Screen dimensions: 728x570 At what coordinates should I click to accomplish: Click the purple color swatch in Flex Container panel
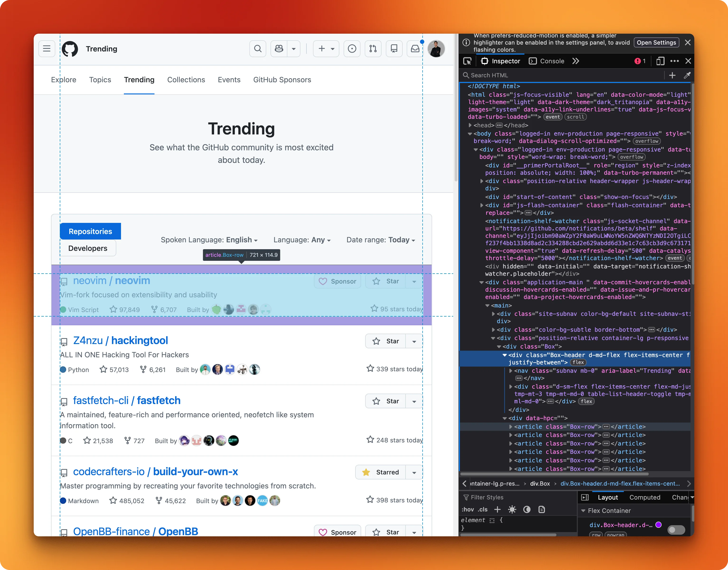point(658,525)
